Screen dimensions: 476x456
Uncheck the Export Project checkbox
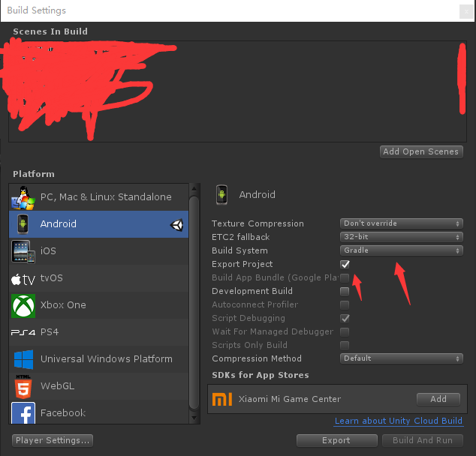click(345, 265)
